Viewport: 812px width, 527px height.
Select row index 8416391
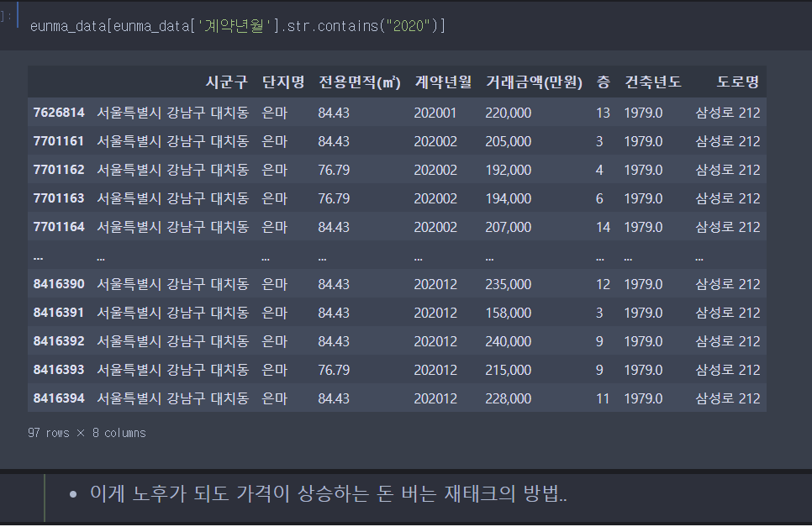59,313
